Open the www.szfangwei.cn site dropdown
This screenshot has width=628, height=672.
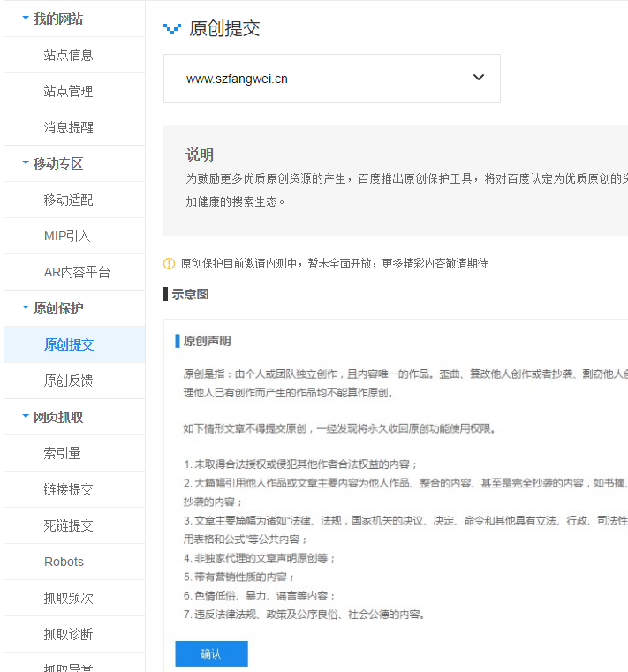(x=331, y=79)
